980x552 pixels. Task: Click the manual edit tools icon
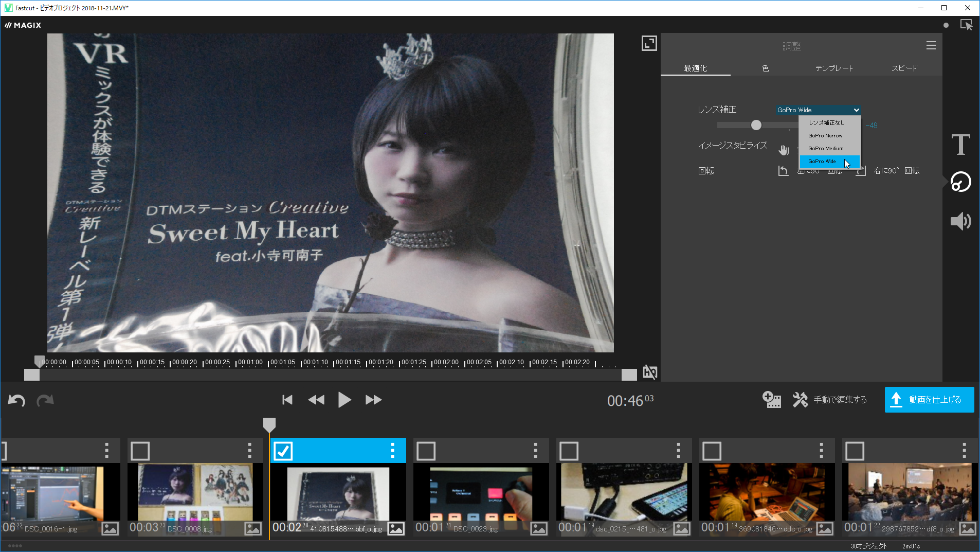coord(800,400)
